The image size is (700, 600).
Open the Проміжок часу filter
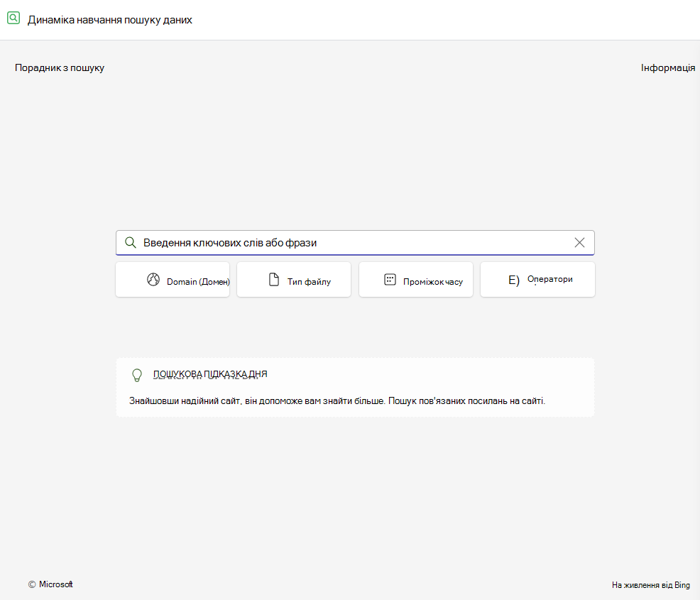(415, 280)
